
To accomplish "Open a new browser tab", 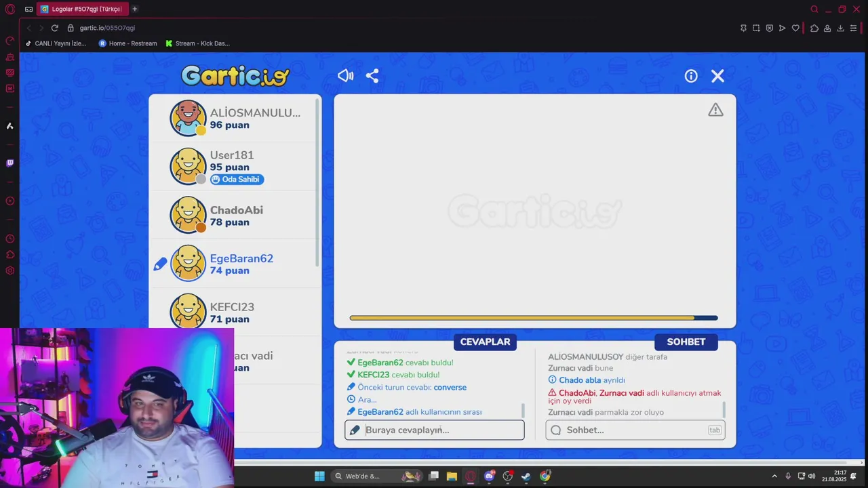I will (x=135, y=9).
